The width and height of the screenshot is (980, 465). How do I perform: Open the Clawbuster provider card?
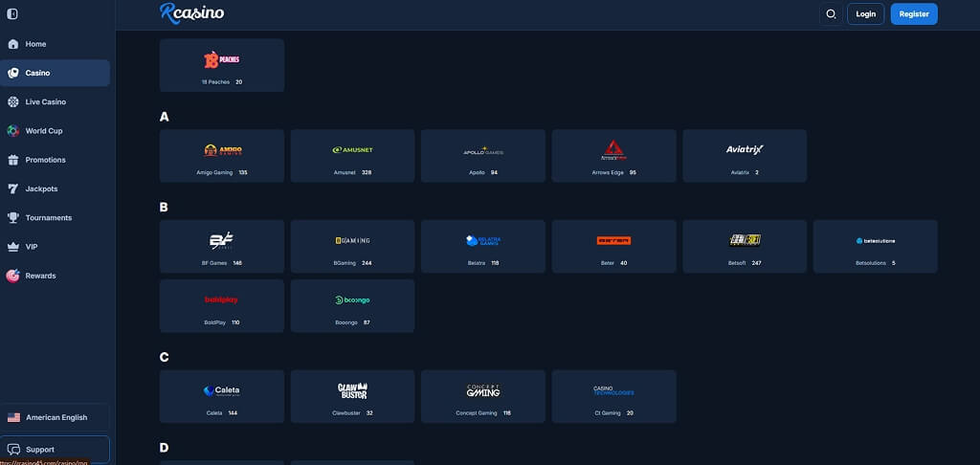click(352, 396)
